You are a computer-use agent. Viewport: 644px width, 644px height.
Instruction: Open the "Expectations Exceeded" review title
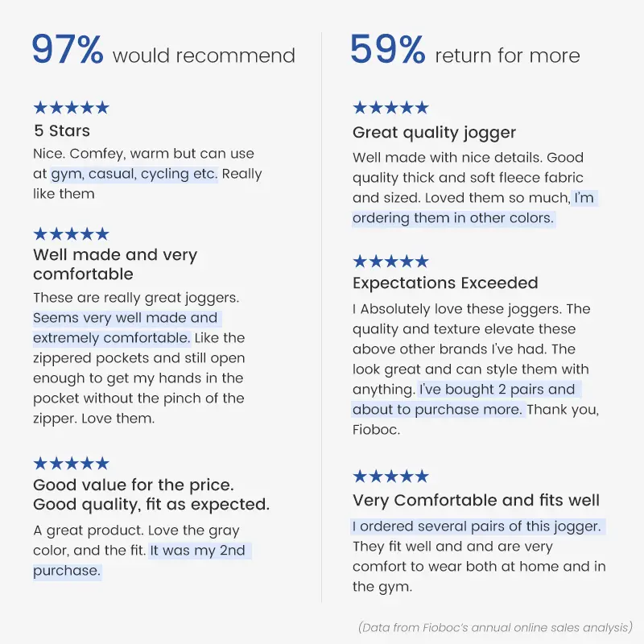click(x=445, y=283)
